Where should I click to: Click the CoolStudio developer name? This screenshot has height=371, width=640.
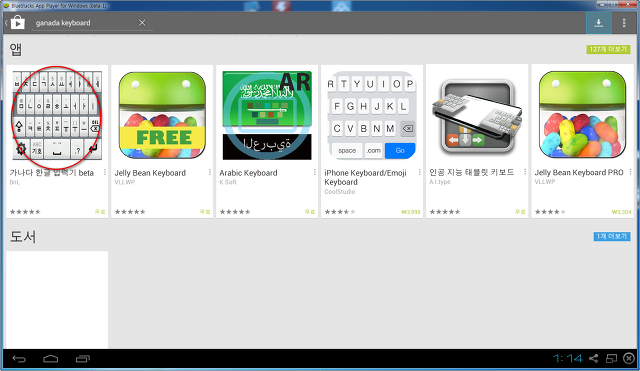(x=340, y=191)
